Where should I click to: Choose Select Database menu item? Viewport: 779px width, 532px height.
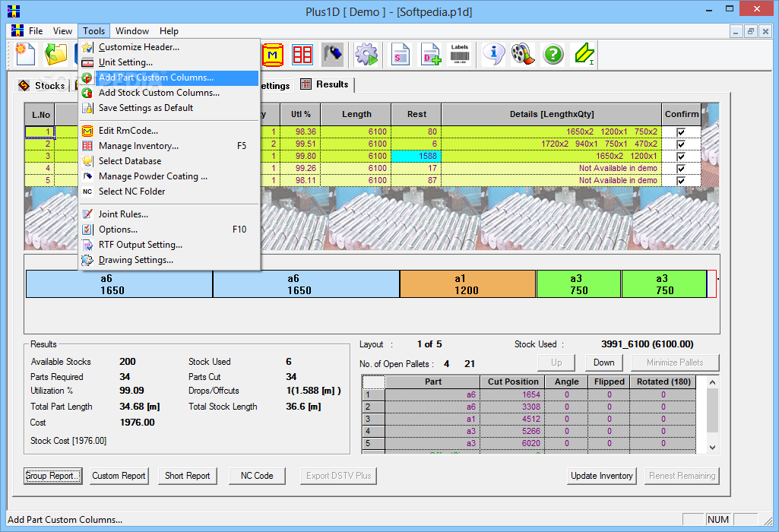click(169, 161)
